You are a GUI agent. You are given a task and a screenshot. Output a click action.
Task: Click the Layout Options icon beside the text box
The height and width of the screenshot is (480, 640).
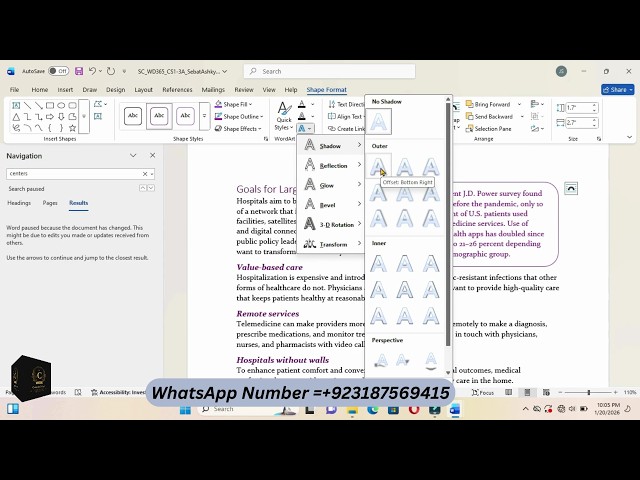click(571, 189)
